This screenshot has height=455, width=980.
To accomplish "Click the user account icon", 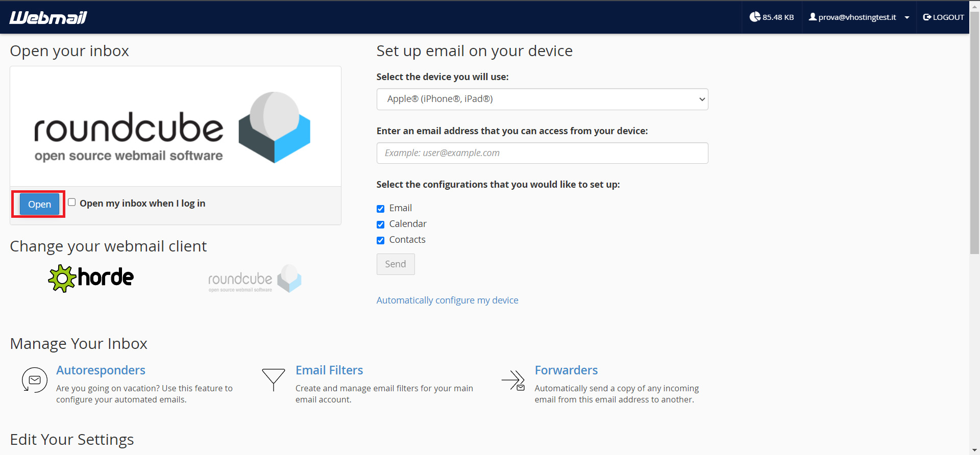I will tap(813, 17).
